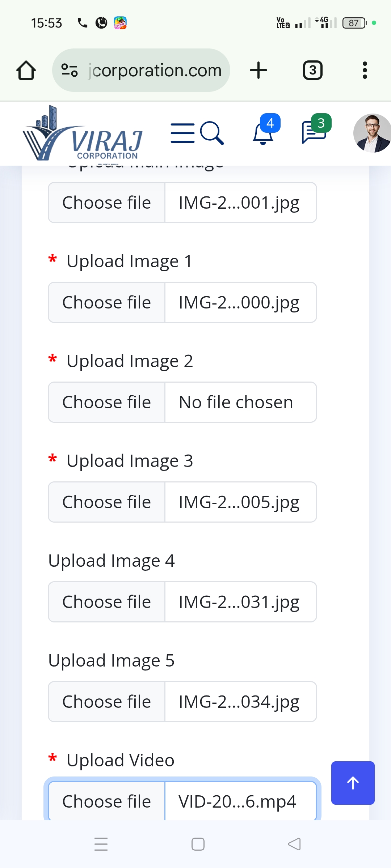Viewport: 391px width, 868px height.
Task: Choose file for Upload Image 4
Action: pyautogui.click(x=106, y=602)
